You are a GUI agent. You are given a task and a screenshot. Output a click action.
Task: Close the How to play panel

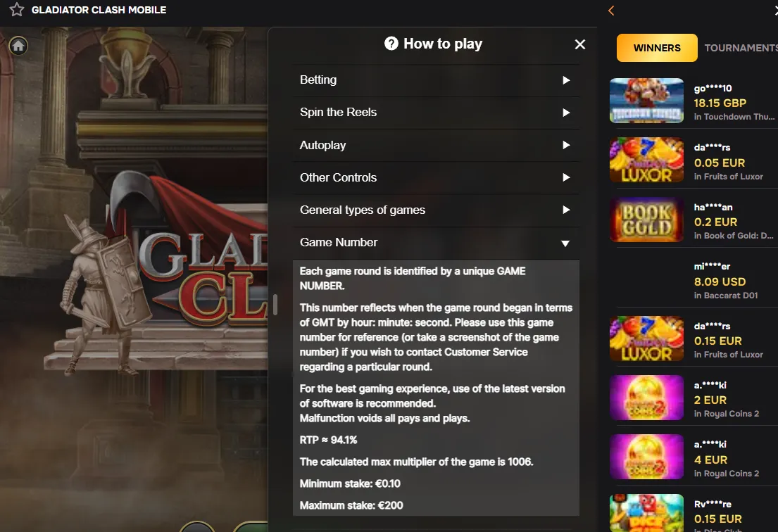(x=579, y=44)
